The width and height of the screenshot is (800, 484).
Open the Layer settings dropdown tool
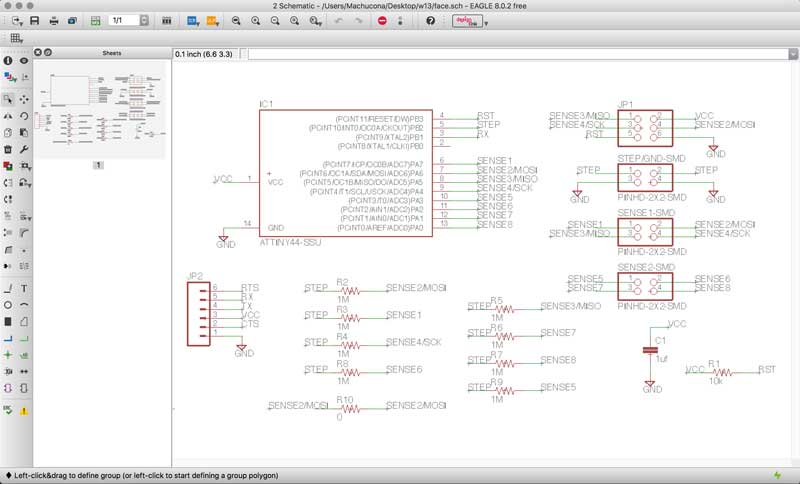[9, 77]
